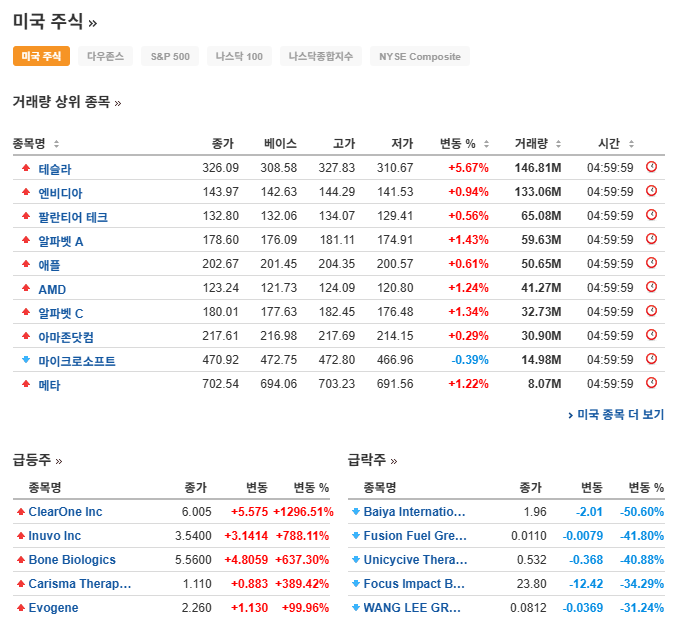Click the 702.54 closing price of 메타
Viewport: 682px width, 625px height.
coord(221,384)
